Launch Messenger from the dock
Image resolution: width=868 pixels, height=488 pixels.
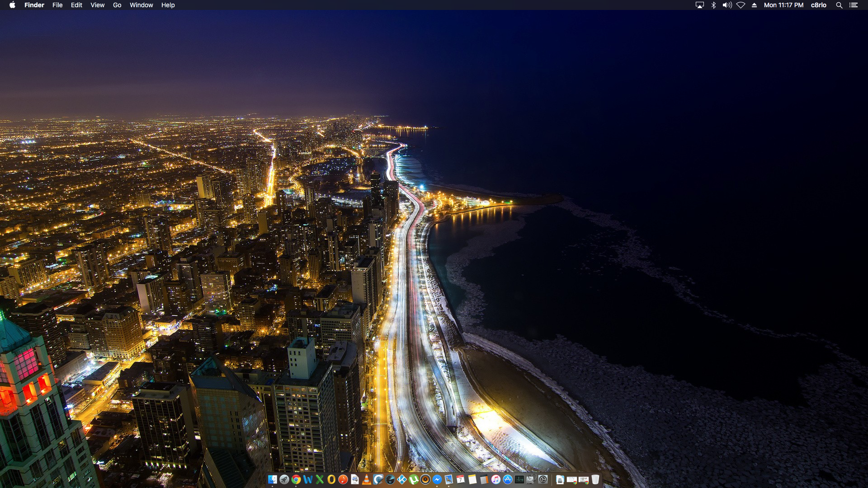(x=437, y=479)
